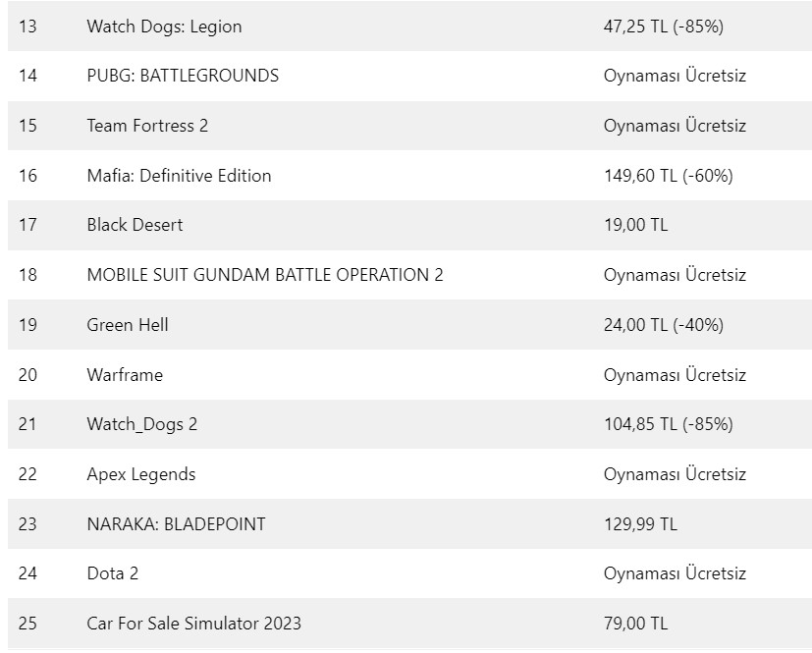Select the 104,85 TL (-85%) price
Screen dimensions: 812x653
(x=668, y=424)
